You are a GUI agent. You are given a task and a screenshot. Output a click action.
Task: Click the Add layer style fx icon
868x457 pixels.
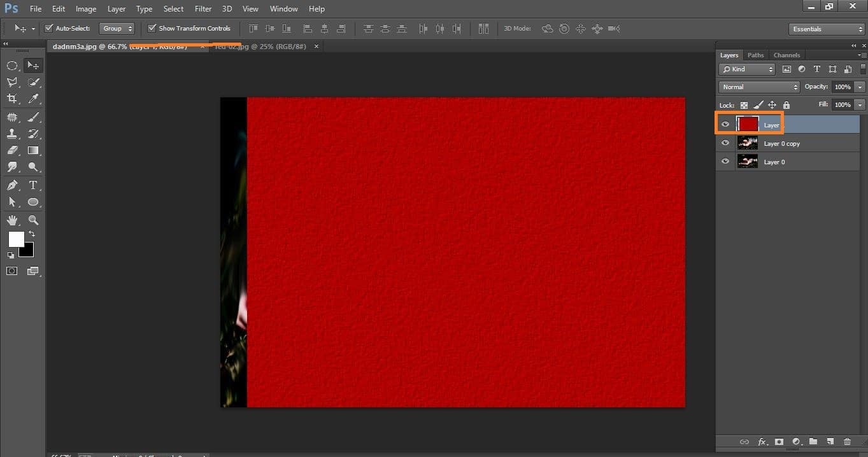[x=762, y=442]
